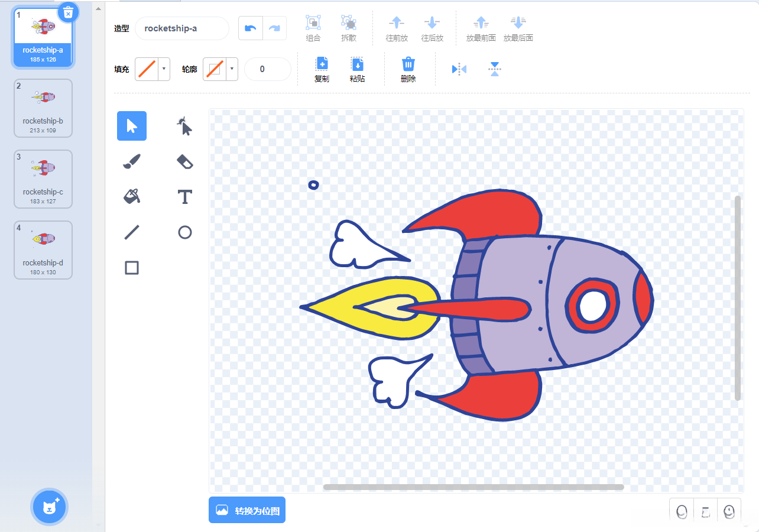Undo the last edit

(x=251, y=28)
